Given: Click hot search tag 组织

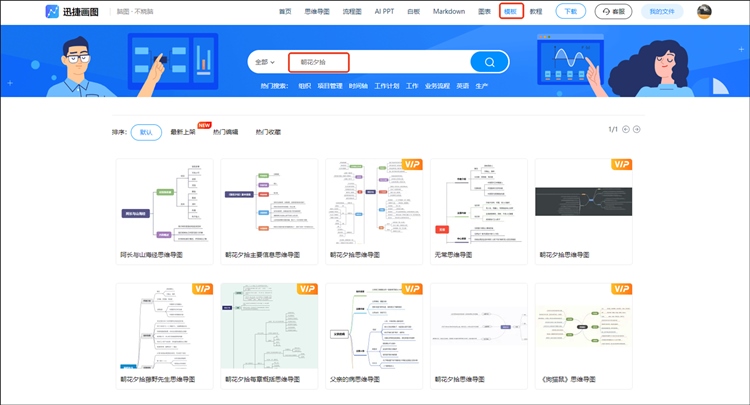Looking at the screenshot, I should pos(305,86).
